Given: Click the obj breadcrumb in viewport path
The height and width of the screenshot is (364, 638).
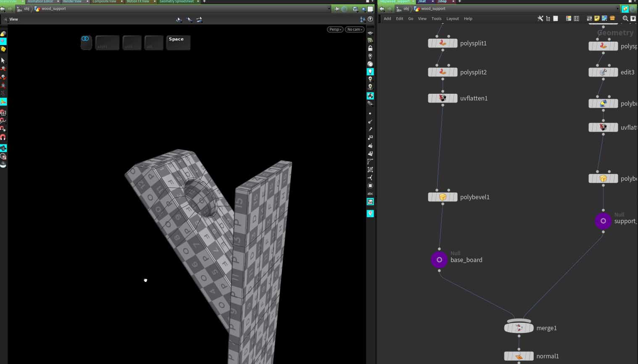Looking at the screenshot, I should click(26, 9).
